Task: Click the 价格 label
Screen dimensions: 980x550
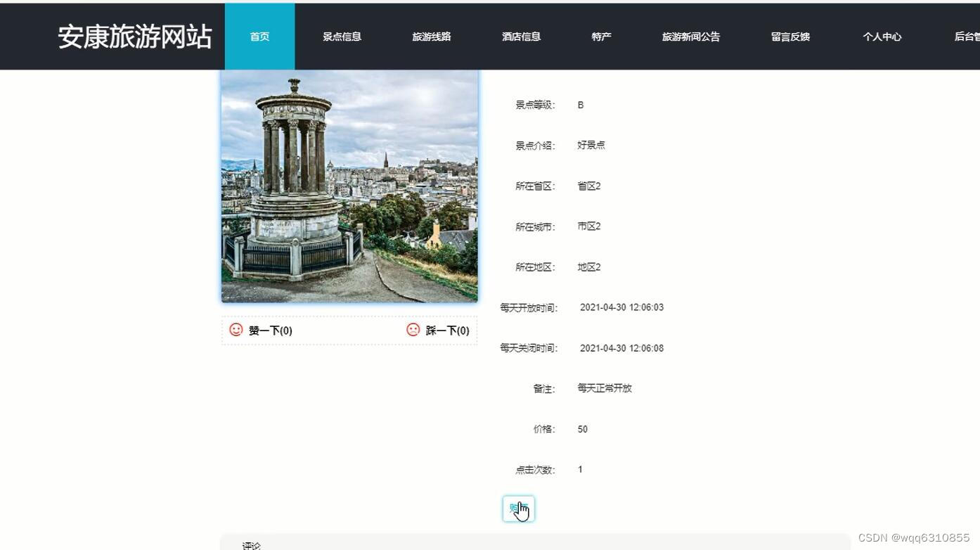Action: (x=544, y=429)
